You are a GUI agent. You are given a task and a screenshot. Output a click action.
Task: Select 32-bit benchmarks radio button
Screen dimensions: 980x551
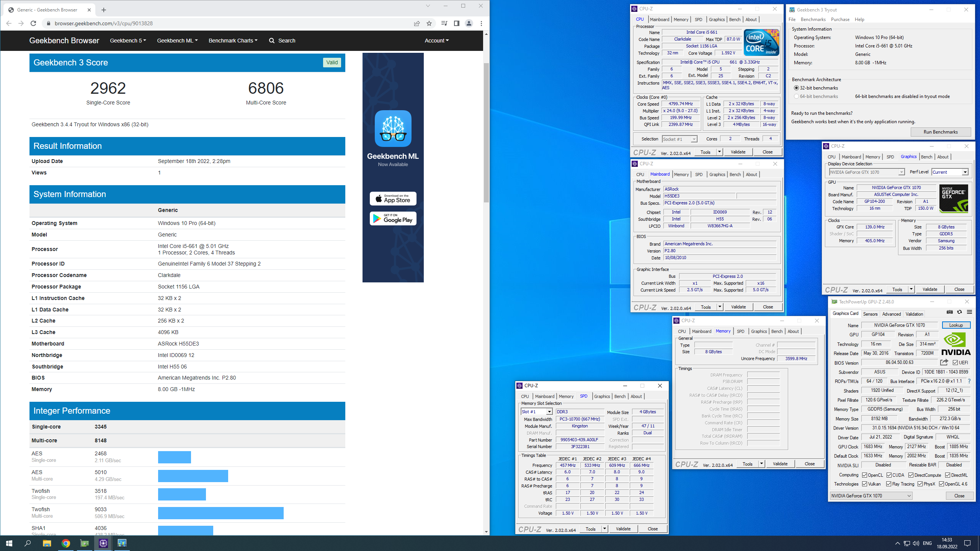tap(797, 88)
